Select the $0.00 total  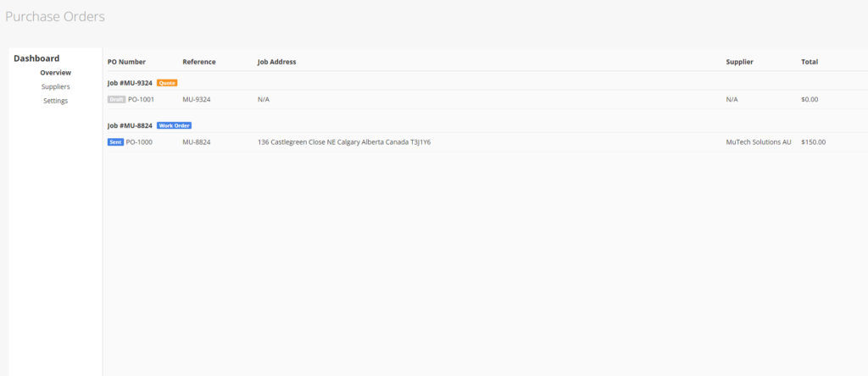click(x=810, y=100)
